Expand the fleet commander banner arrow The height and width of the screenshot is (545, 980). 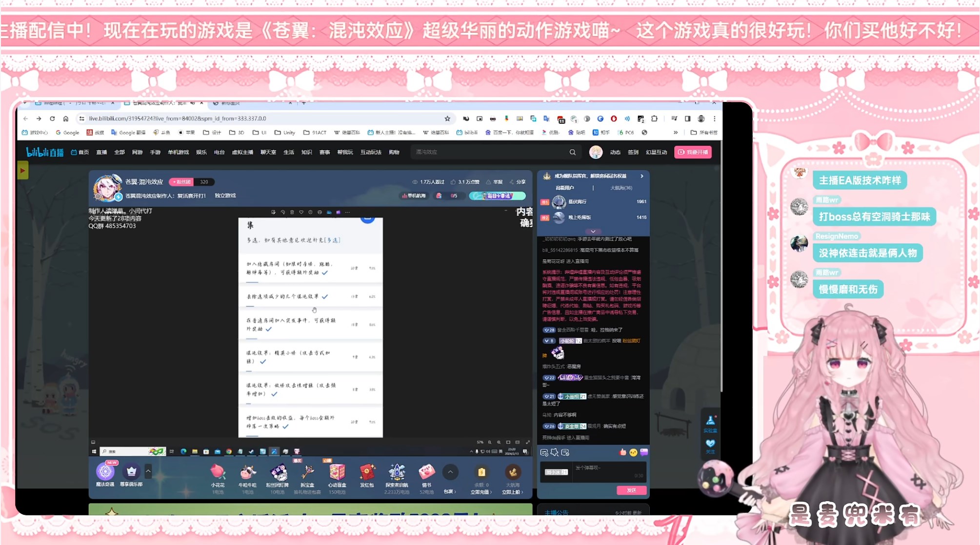642,176
